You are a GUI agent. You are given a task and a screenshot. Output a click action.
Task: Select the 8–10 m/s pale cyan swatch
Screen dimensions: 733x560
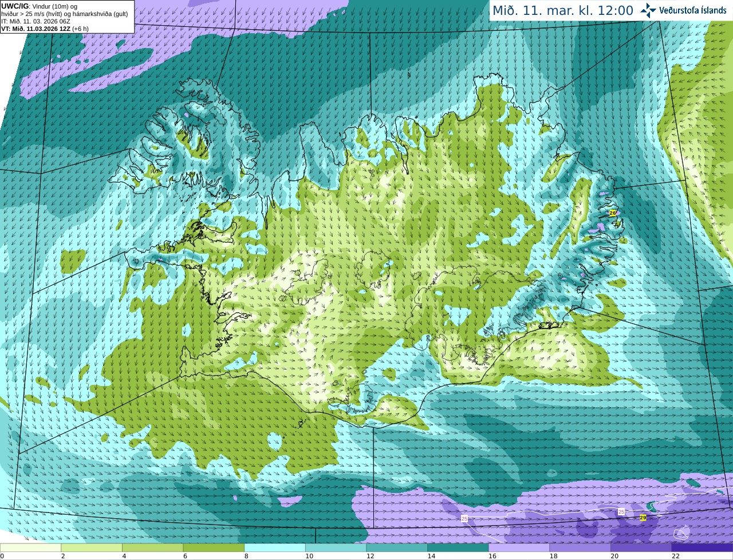[275, 547]
